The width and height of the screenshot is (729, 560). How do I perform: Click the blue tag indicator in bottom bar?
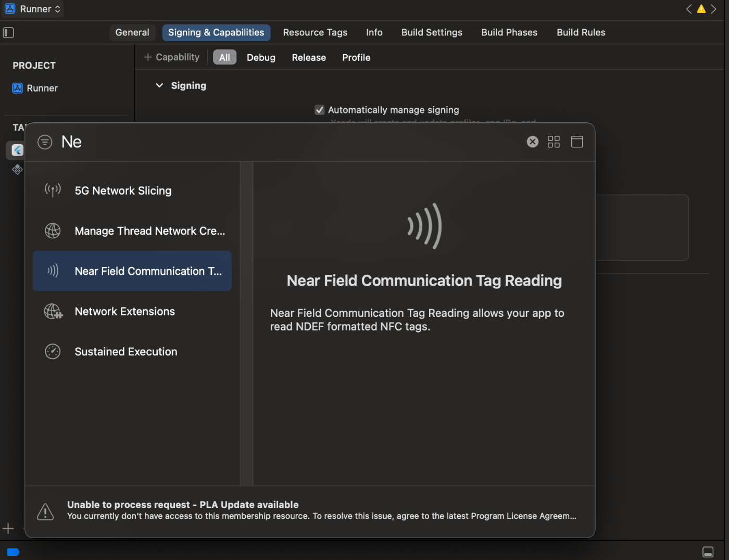pos(13,552)
